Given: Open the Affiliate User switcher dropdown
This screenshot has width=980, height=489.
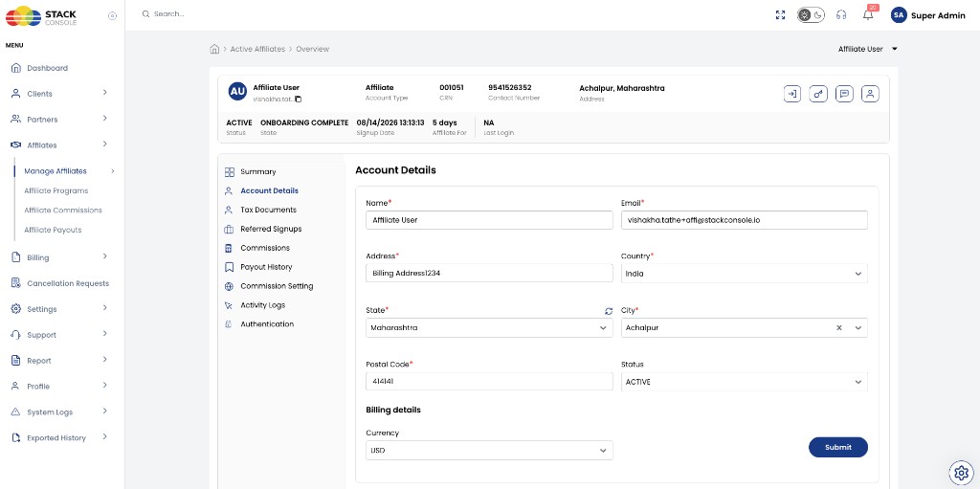Looking at the screenshot, I should [867, 49].
